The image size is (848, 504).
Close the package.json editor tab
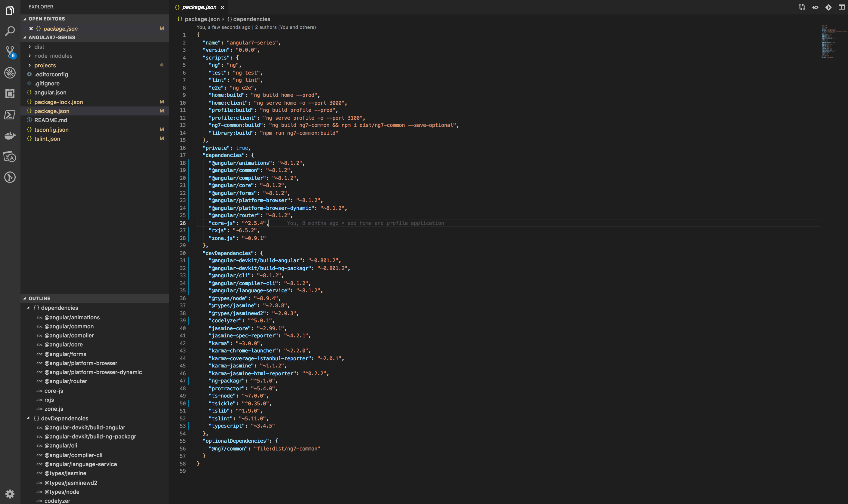pyautogui.click(x=222, y=8)
